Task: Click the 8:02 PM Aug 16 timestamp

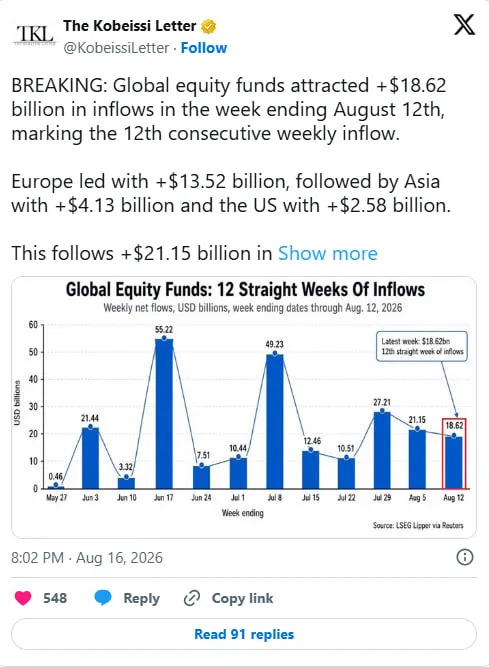Action: (87, 558)
